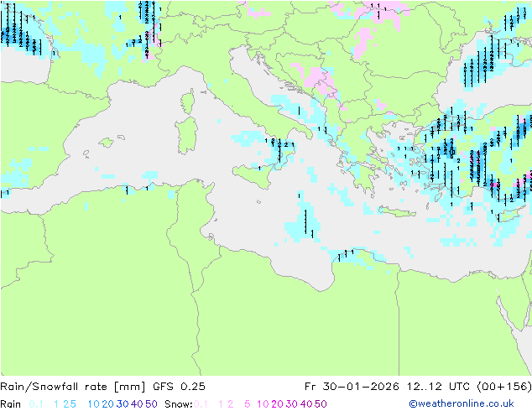The width and height of the screenshot is (532, 411).
Task: Click the 'Rain/Snowfall rate [mm] GFS 0.25' title
Action: 102,387
